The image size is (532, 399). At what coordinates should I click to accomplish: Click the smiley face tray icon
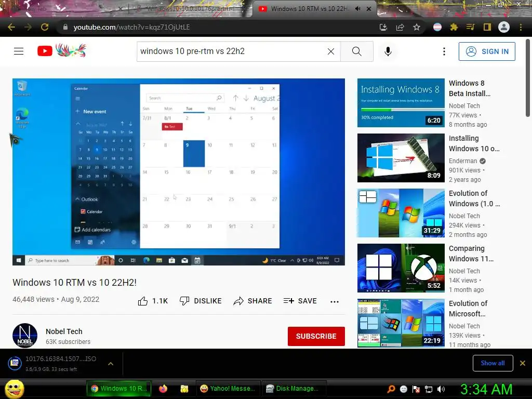pyautogui.click(x=403, y=389)
